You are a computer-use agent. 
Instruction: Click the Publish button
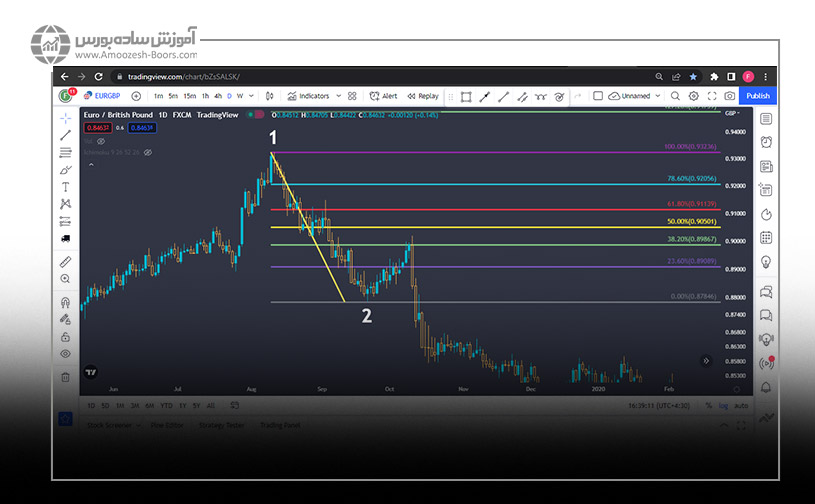[x=757, y=96]
